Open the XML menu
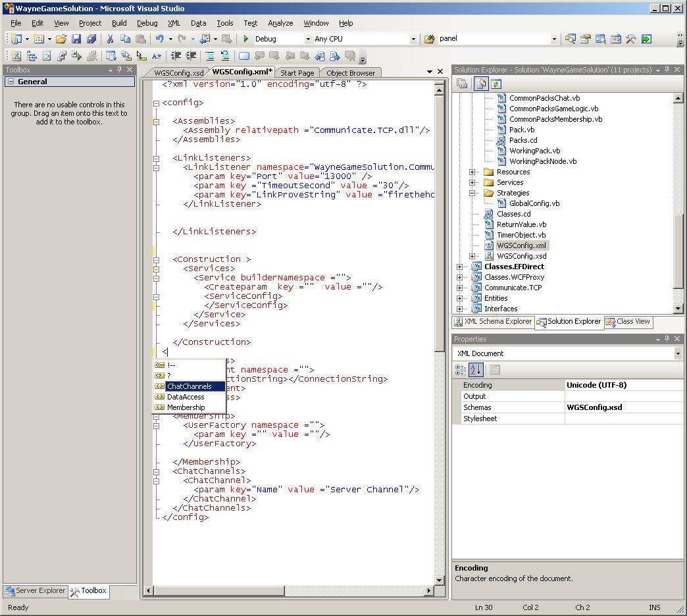Image resolution: width=687 pixels, height=616 pixels. 174,23
